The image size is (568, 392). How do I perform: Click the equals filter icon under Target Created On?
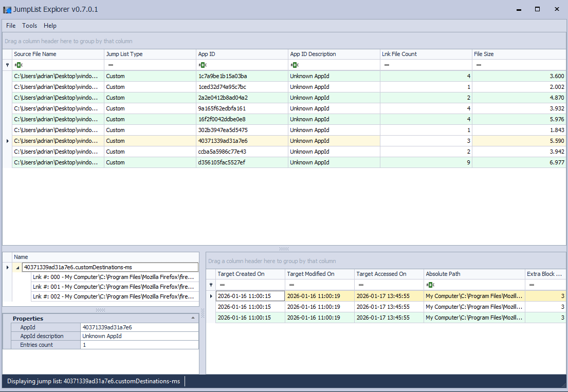(222, 285)
